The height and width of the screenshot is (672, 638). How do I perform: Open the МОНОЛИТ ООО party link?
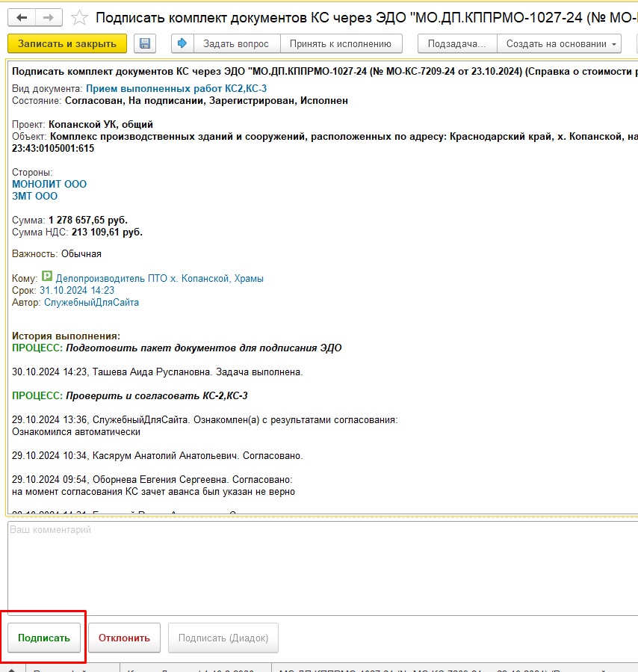49,184
